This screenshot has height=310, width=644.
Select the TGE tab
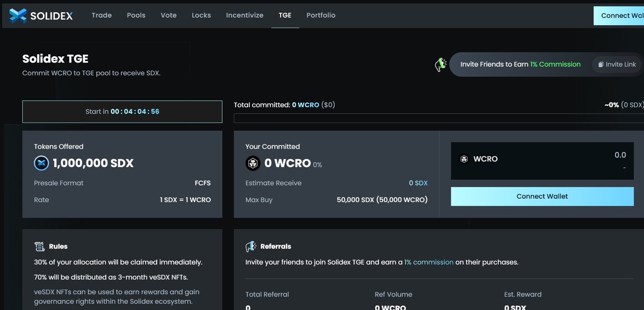click(x=285, y=15)
